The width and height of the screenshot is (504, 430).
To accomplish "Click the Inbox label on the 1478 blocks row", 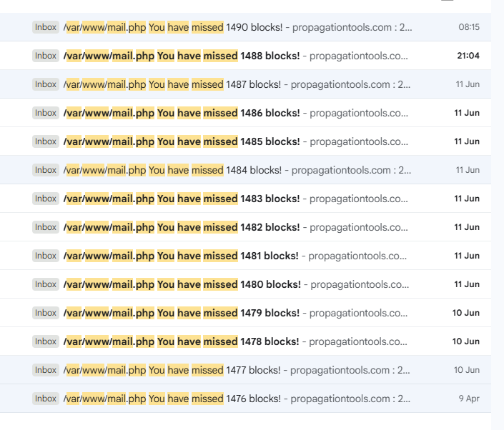I will coord(46,341).
